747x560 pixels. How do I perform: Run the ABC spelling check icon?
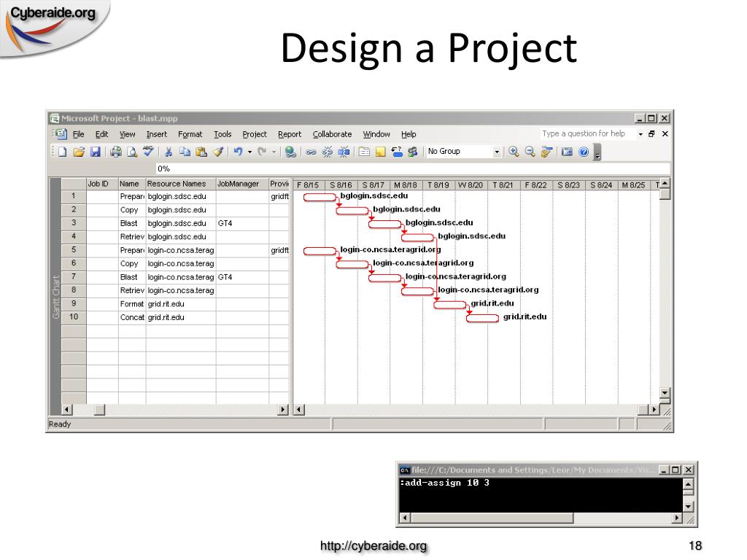tap(148, 152)
